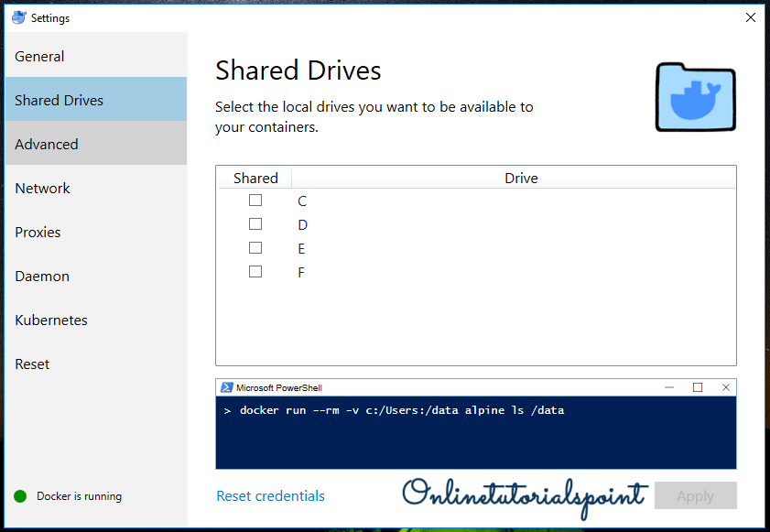This screenshot has width=770, height=532.
Task: Click the Docker folder illustration icon
Action: pos(696,98)
